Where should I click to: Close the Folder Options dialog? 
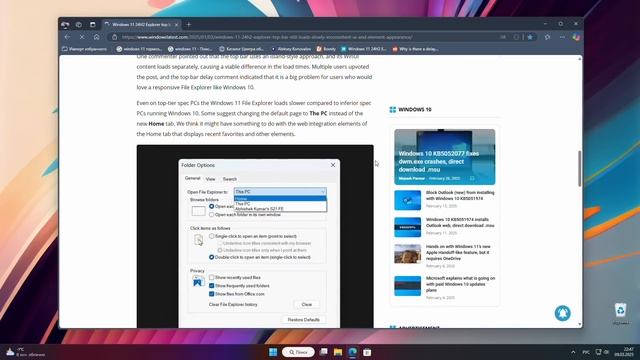coord(333,165)
